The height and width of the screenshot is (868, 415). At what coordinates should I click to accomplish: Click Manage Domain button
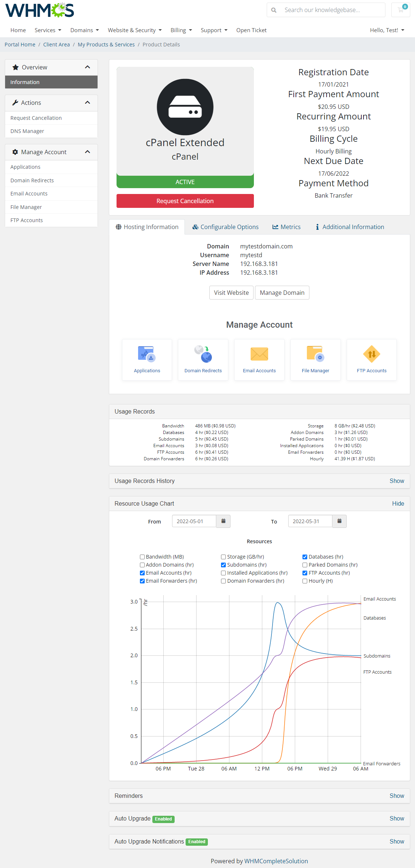coord(282,293)
